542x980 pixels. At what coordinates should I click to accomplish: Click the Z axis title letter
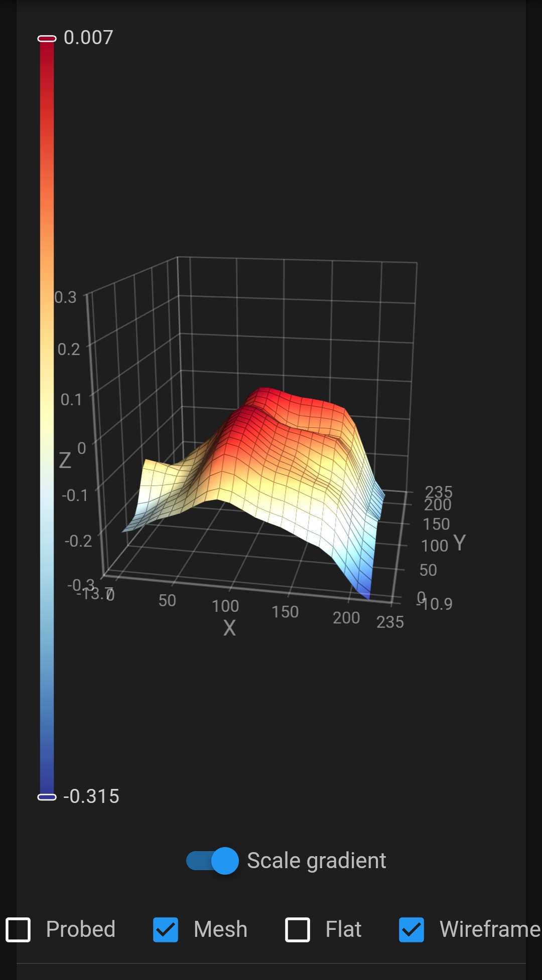pyautogui.click(x=65, y=460)
